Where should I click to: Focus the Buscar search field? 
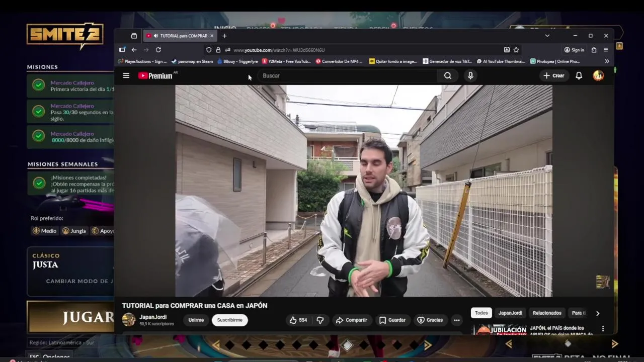click(x=347, y=75)
